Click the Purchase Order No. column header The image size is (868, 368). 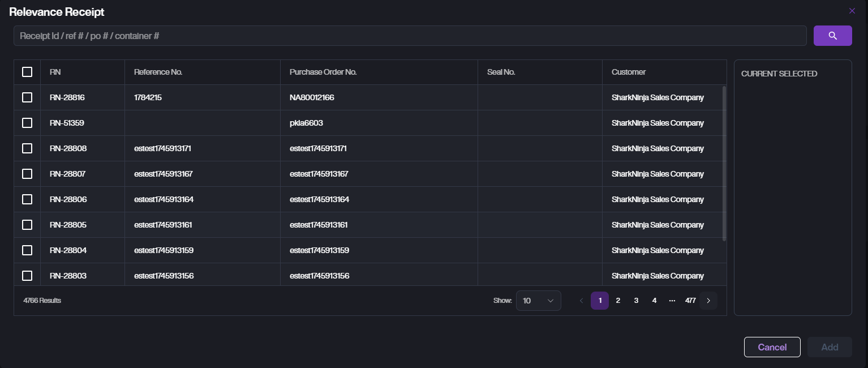[323, 72]
